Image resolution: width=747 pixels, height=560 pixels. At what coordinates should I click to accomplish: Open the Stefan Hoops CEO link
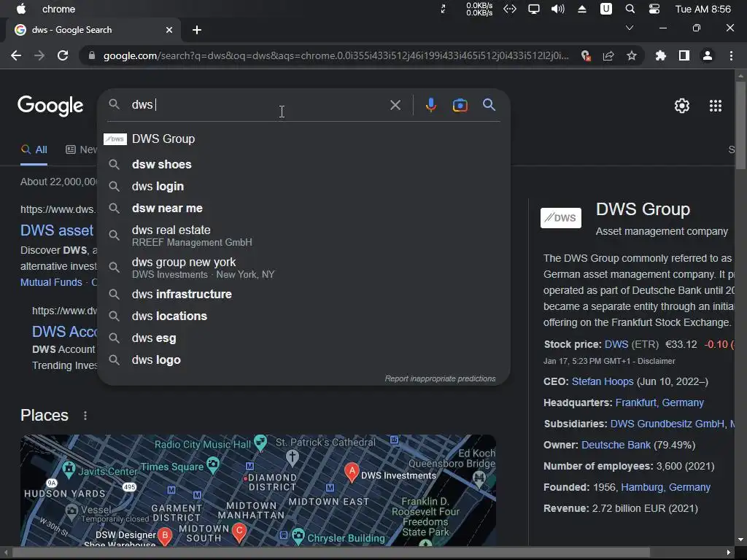pyautogui.click(x=602, y=381)
